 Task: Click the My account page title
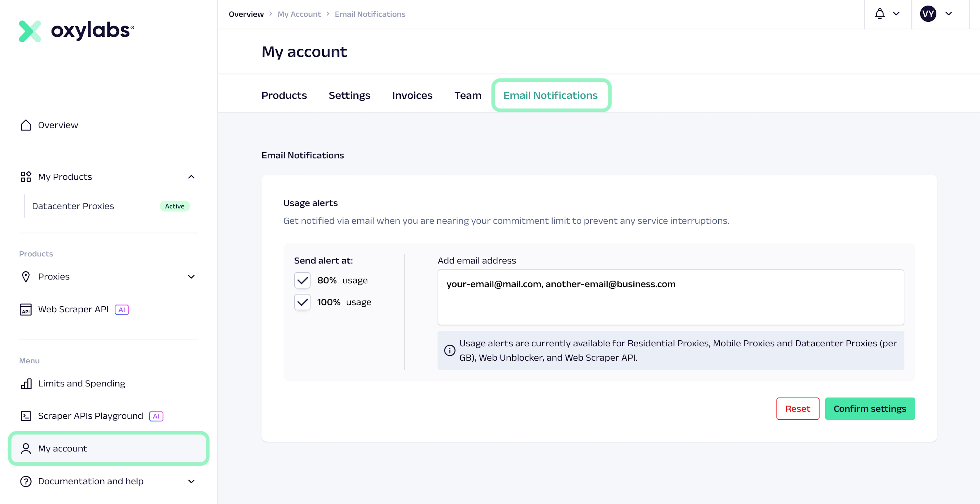304,52
